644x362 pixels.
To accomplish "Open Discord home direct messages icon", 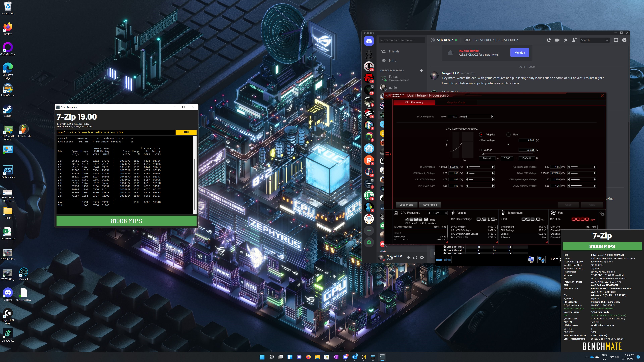I will pos(369,41).
